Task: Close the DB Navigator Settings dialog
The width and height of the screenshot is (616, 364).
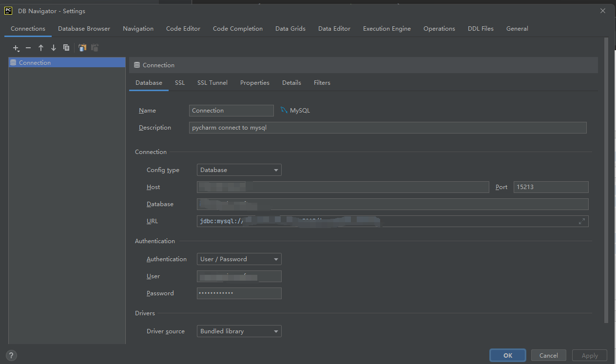Action: pyautogui.click(x=603, y=11)
